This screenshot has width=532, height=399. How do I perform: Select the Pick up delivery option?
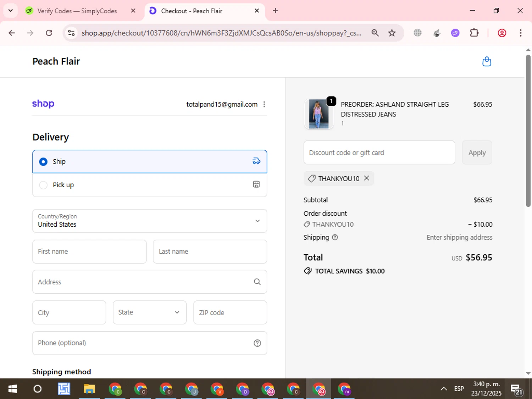(x=150, y=185)
